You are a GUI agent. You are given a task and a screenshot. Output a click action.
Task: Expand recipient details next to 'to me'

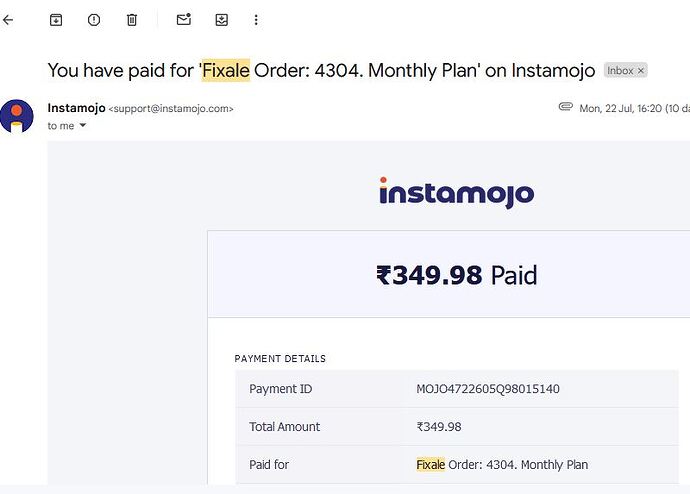point(83,125)
